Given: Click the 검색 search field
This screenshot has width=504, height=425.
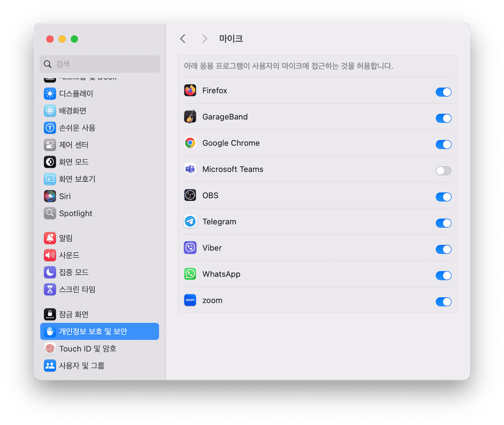Looking at the screenshot, I should [99, 64].
